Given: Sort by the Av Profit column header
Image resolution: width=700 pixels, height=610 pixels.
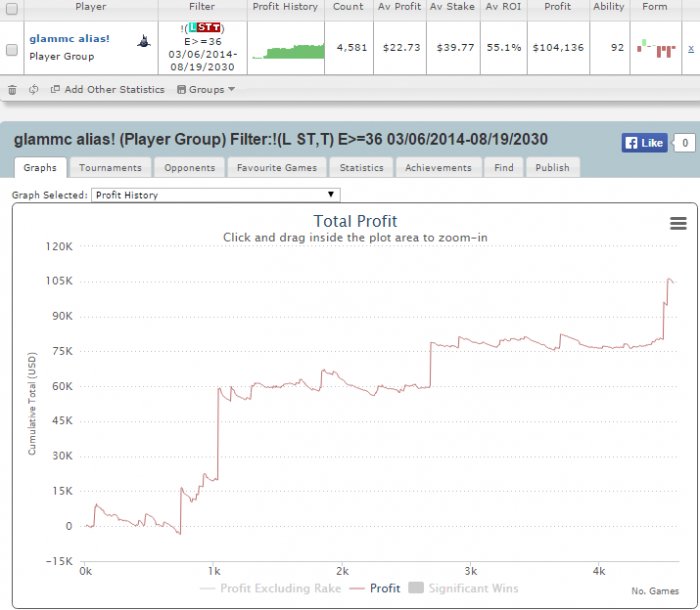Looking at the screenshot, I should click(400, 7).
